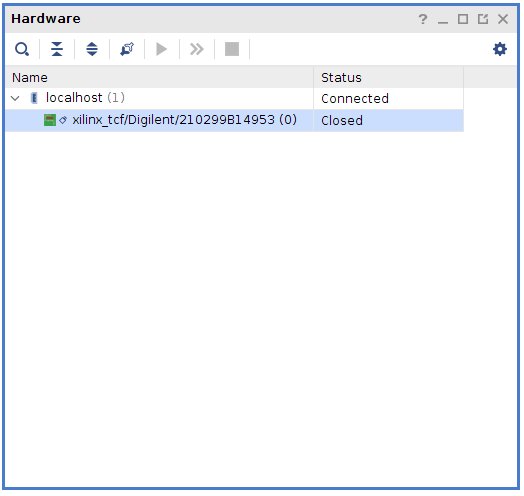The width and height of the screenshot is (524, 496).
Task: Expand all hardware tree items
Action: pyautogui.click(x=92, y=49)
